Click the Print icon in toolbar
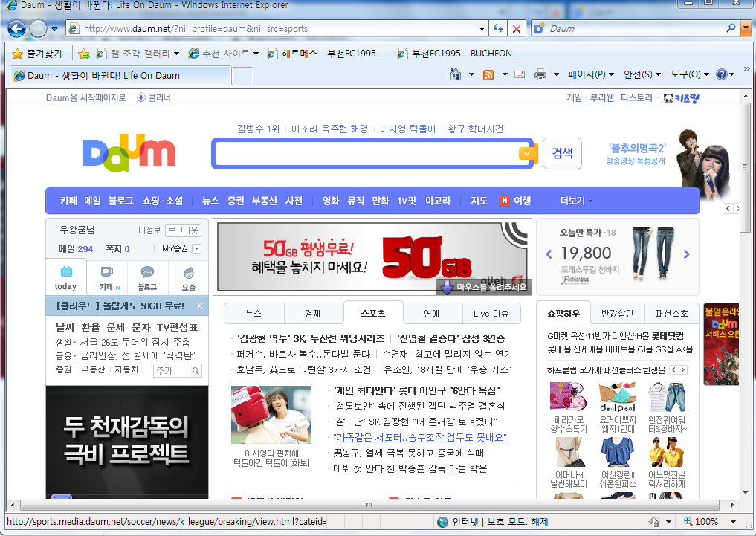The height and width of the screenshot is (536, 756). click(540, 74)
